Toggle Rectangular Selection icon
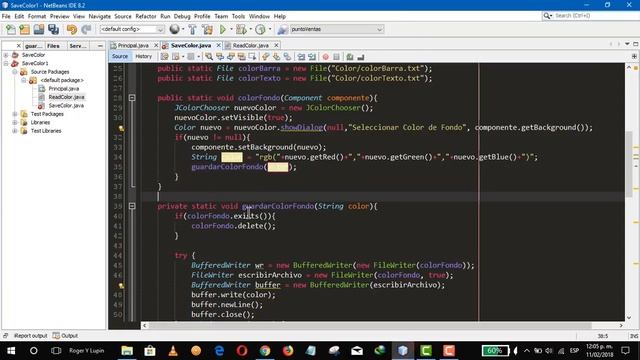 pos(253,57)
